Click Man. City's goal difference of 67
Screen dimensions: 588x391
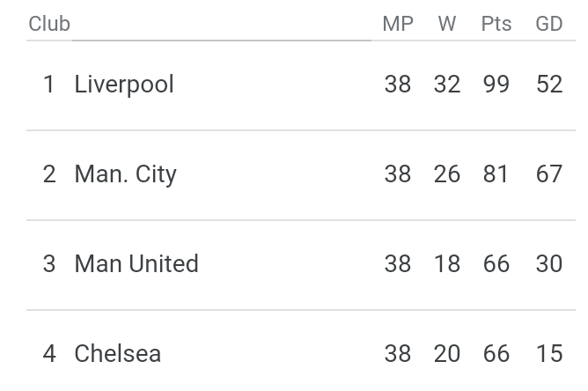[x=549, y=174]
